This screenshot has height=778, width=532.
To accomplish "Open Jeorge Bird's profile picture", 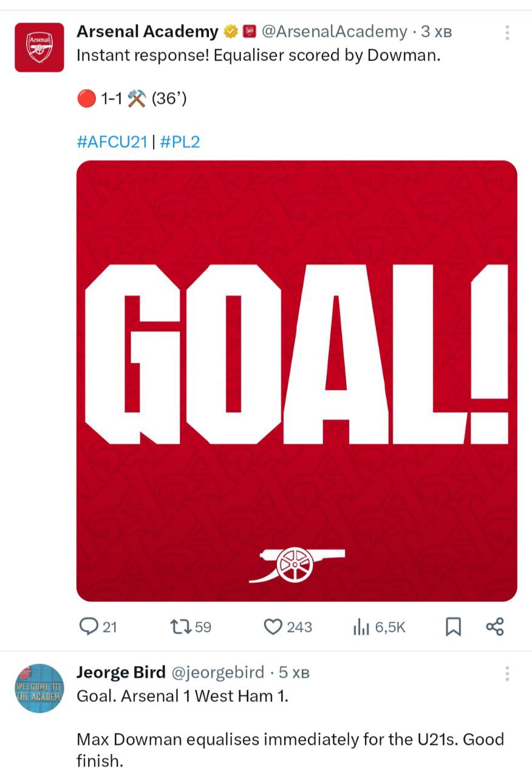I will coord(39,688).
